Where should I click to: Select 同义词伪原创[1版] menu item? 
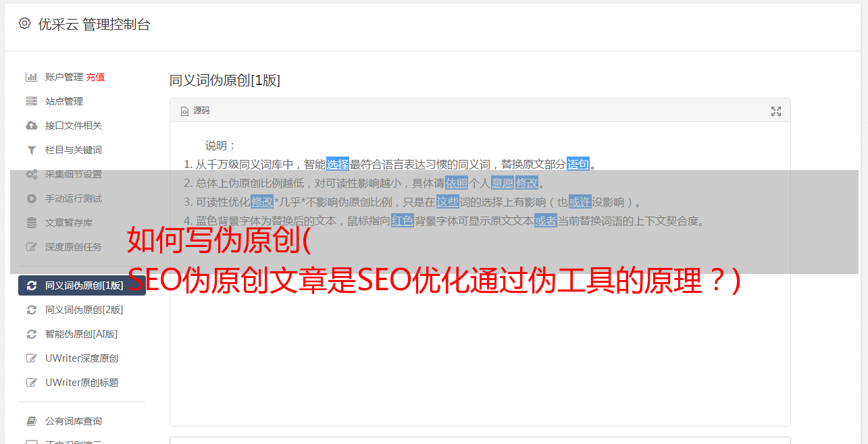coord(82,285)
